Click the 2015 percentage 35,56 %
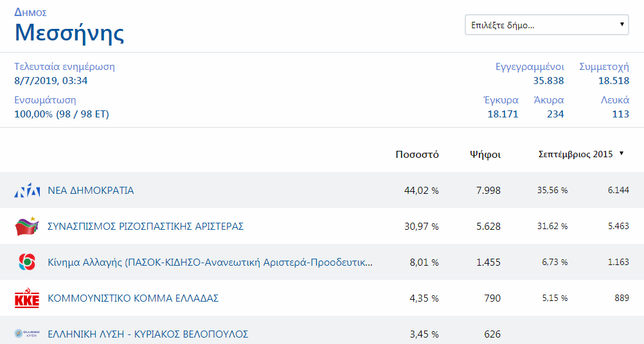Viewport: 644px width, 344px height. pyautogui.click(x=552, y=191)
